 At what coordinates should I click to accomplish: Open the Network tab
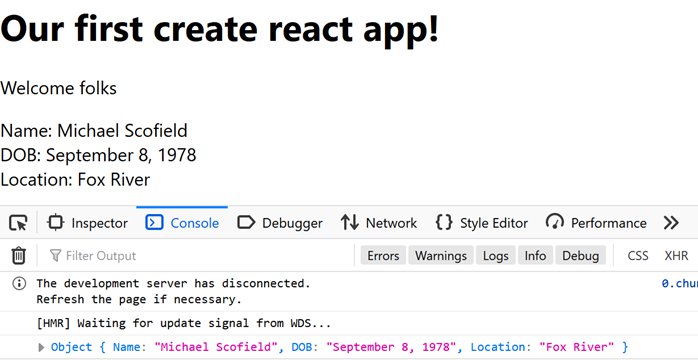[379, 222]
